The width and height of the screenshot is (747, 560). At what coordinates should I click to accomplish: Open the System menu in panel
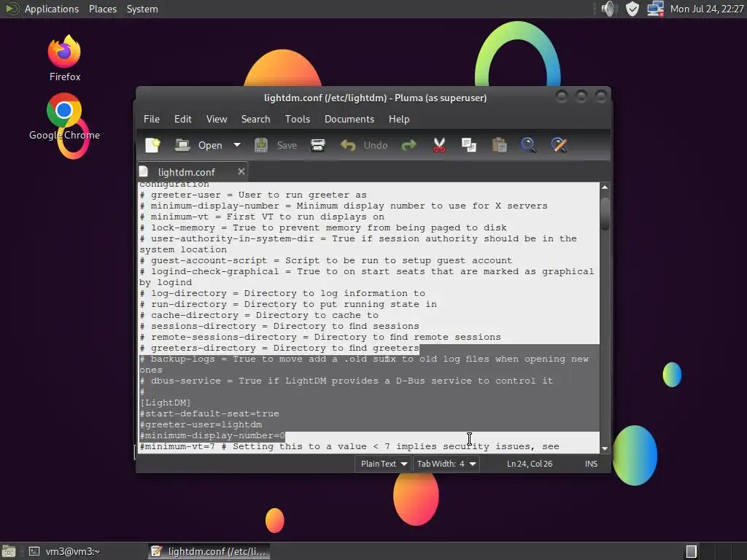[142, 9]
